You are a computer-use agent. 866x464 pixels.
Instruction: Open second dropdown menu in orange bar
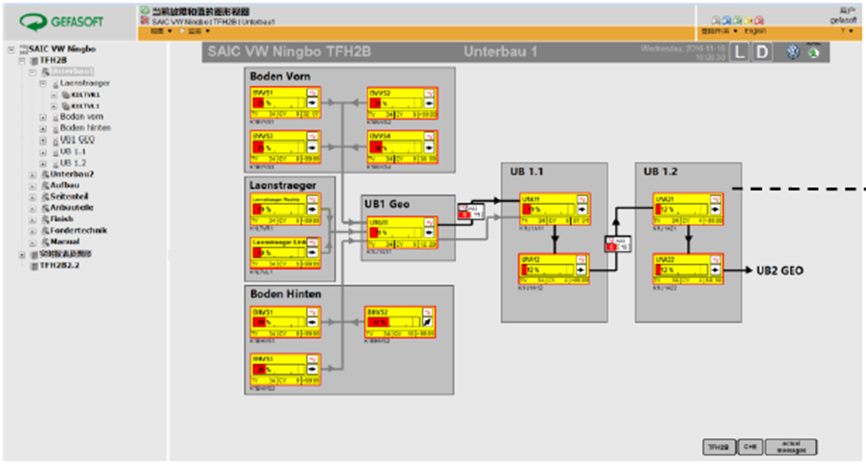[x=199, y=31]
